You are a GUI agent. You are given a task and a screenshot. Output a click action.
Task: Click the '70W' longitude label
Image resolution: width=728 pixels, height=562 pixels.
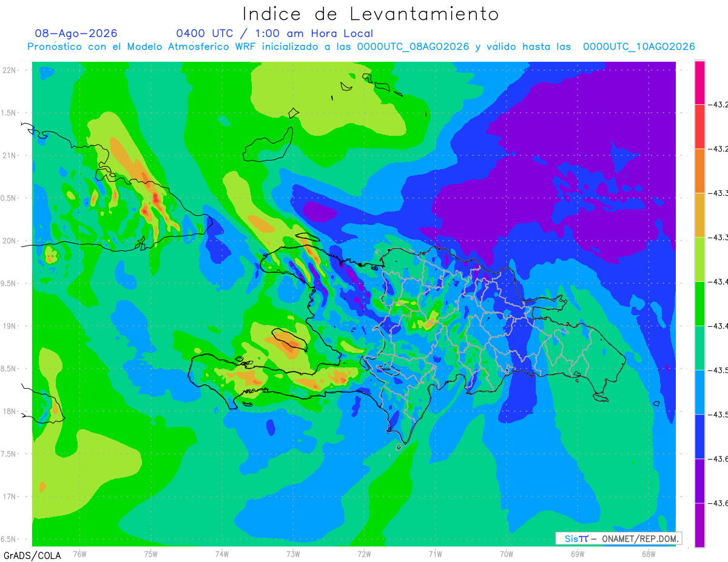pos(507,554)
